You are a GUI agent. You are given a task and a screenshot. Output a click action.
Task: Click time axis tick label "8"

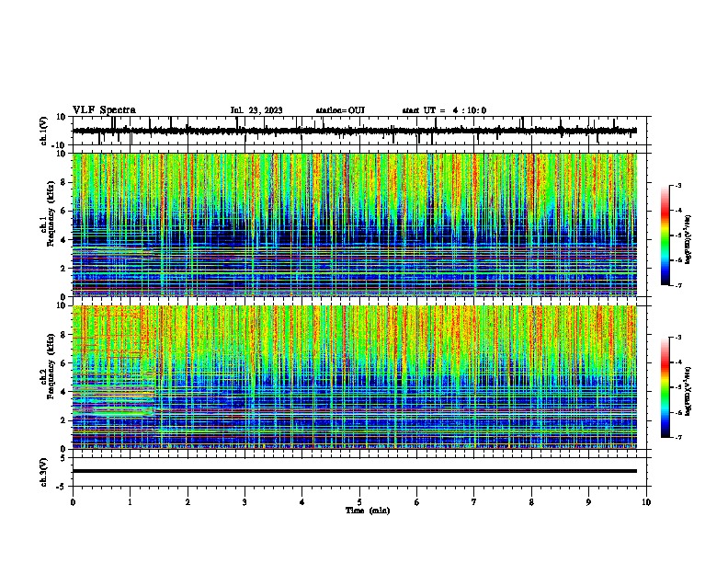[x=531, y=502]
